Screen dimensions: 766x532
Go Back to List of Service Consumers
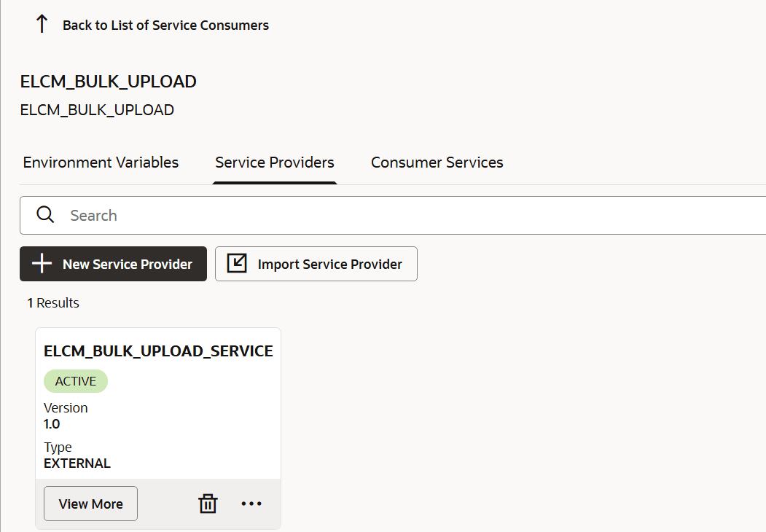166,24
